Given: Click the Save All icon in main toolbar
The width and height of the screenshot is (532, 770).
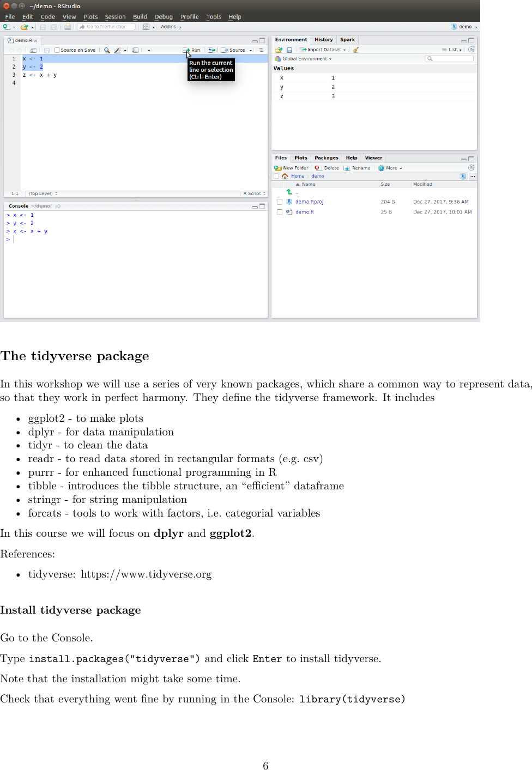Looking at the screenshot, I should (53, 27).
